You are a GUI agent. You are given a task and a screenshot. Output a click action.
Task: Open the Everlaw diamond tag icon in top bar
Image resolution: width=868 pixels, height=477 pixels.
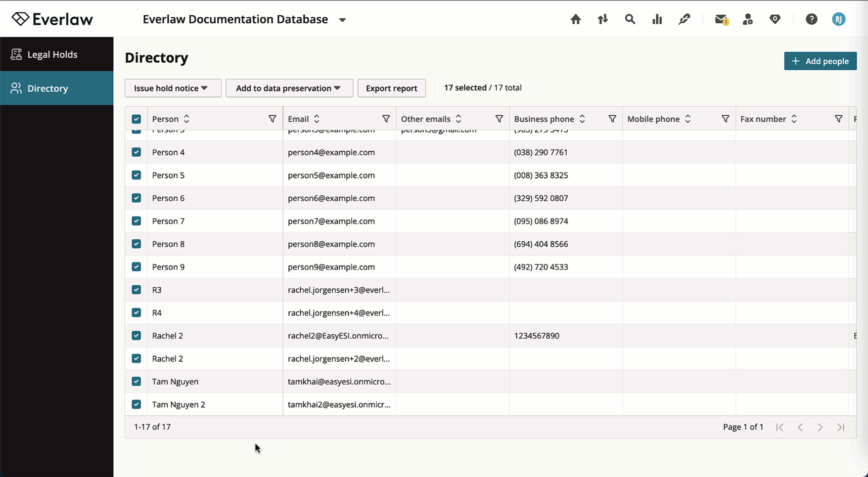pyautogui.click(x=775, y=19)
